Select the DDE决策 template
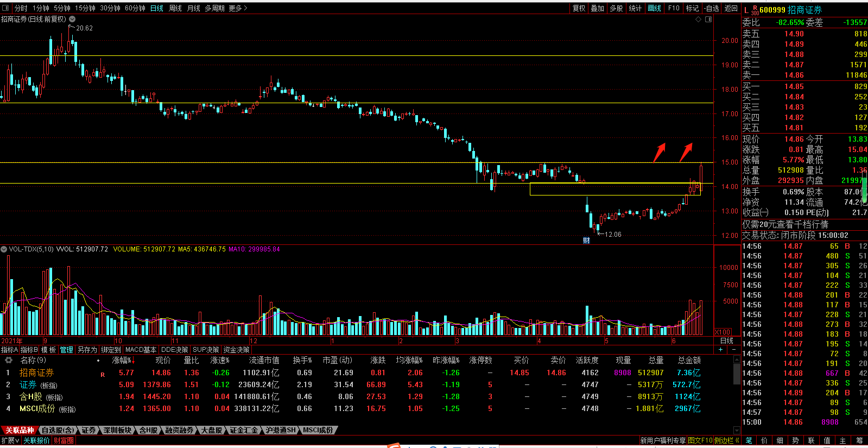868x448 pixels. point(174,350)
